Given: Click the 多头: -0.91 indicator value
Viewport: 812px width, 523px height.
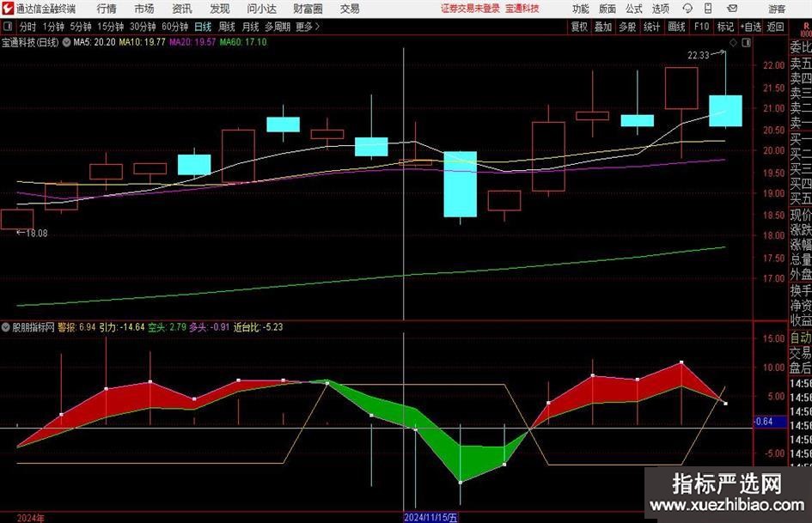Looking at the screenshot, I should pyautogui.click(x=209, y=327).
